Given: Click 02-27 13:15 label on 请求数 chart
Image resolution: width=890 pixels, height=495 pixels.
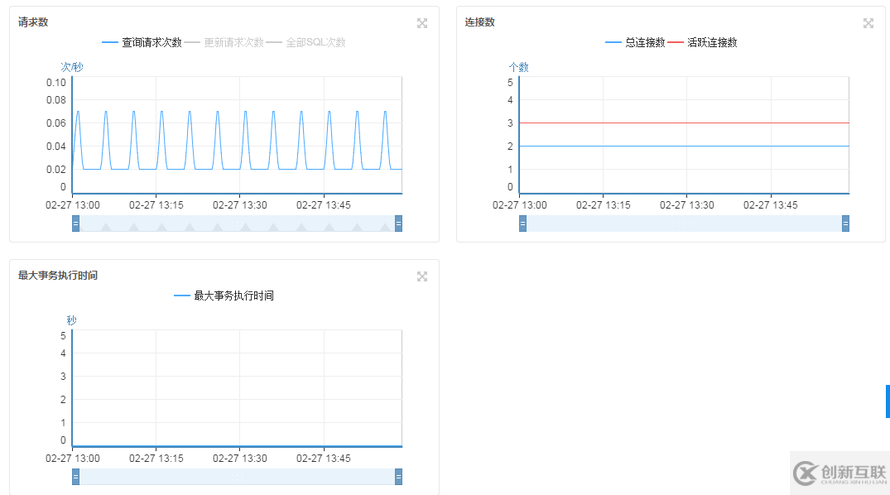Looking at the screenshot, I should click(x=156, y=205).
